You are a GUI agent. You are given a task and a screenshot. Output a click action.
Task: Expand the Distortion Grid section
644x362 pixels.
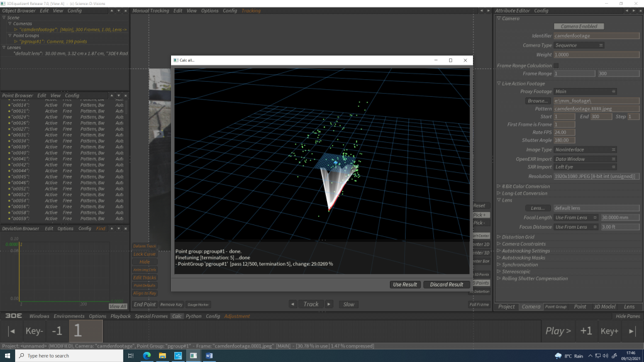coord(499,237)
